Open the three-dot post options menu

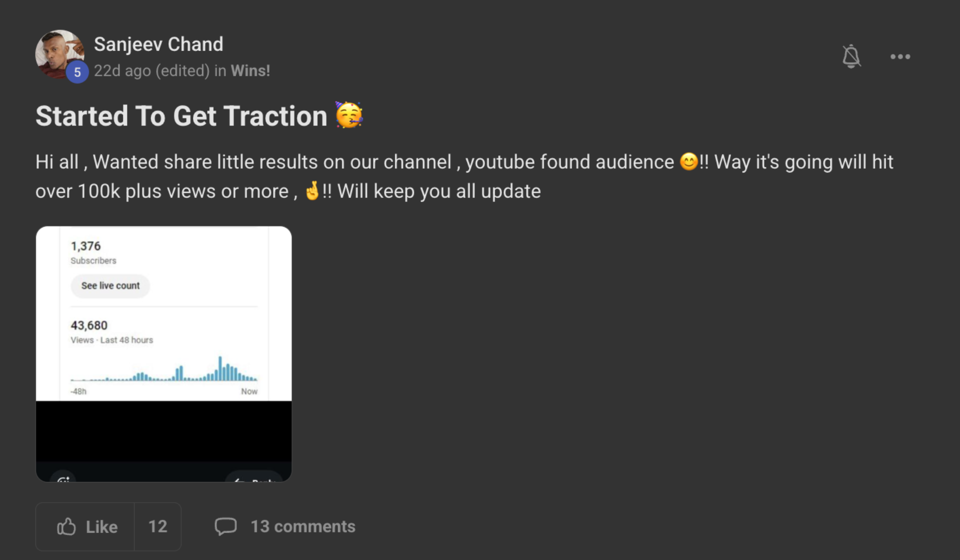900,56
